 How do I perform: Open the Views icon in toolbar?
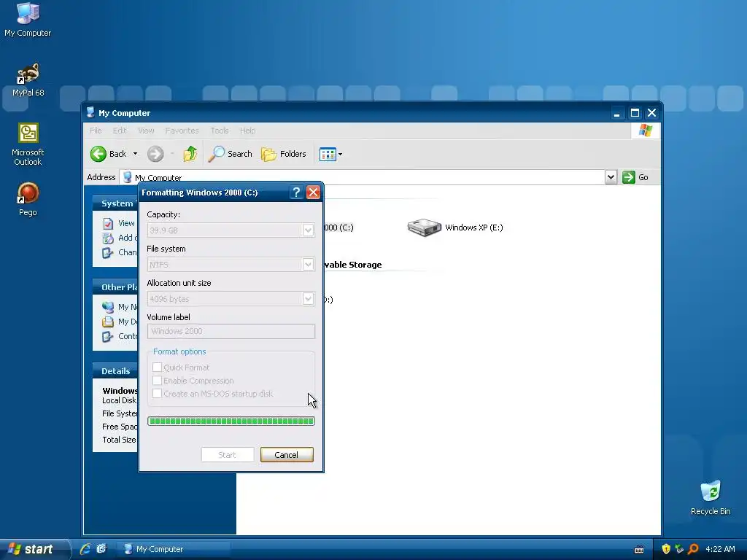tap(328, 155)
